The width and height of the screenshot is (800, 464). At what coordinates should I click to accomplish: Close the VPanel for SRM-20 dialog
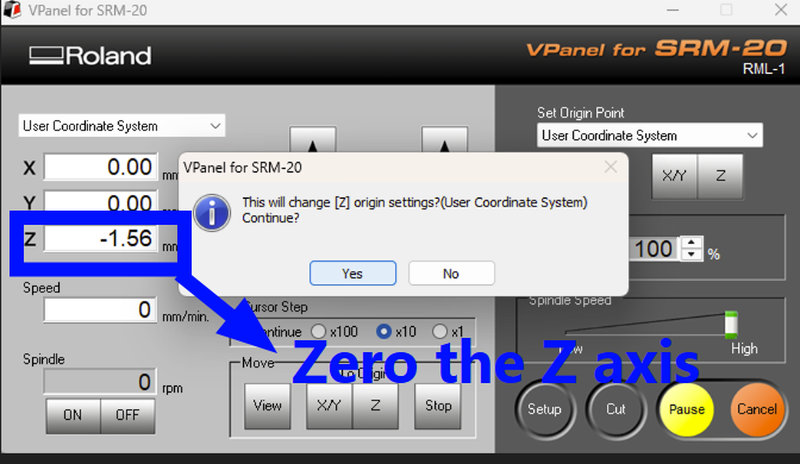click(611, 167)
